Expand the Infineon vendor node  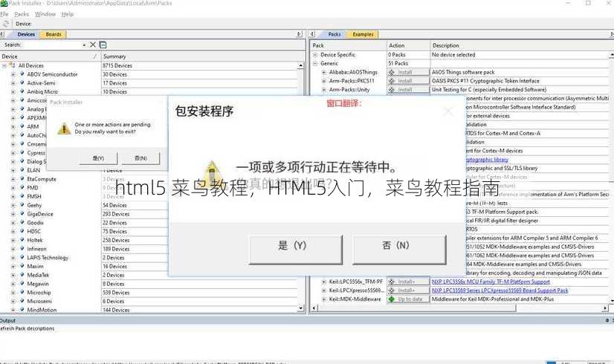pos(13,249)
